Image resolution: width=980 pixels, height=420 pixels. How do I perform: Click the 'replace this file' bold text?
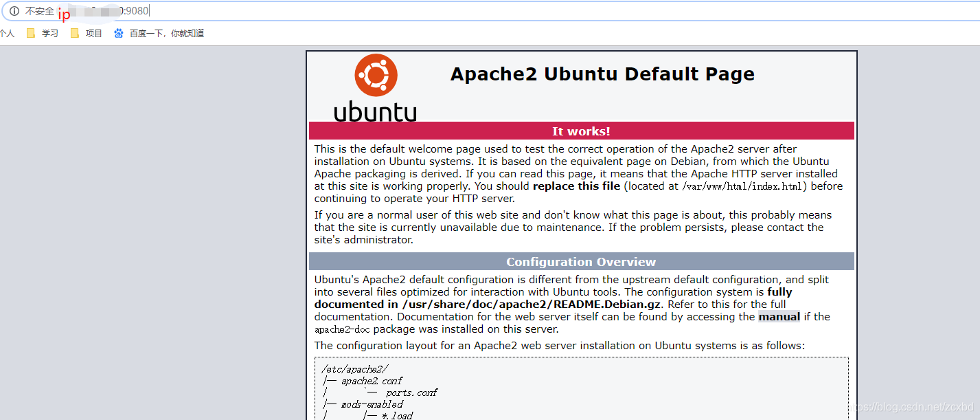tap(576, 186)
